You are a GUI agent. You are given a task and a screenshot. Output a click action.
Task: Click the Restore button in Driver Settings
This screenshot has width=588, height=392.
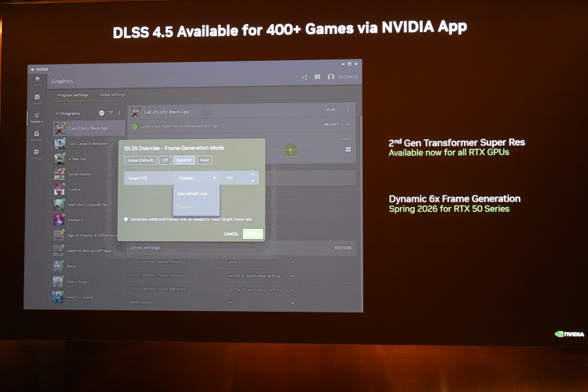(343, 248)
